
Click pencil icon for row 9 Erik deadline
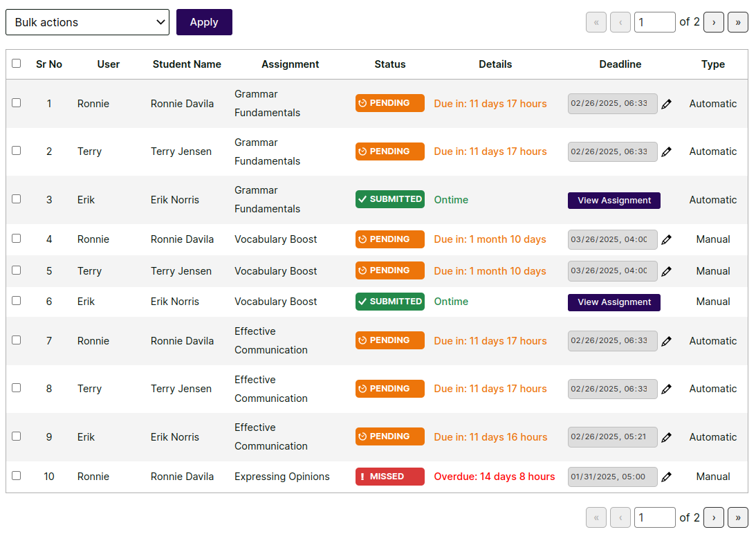(x=666, y=437)
